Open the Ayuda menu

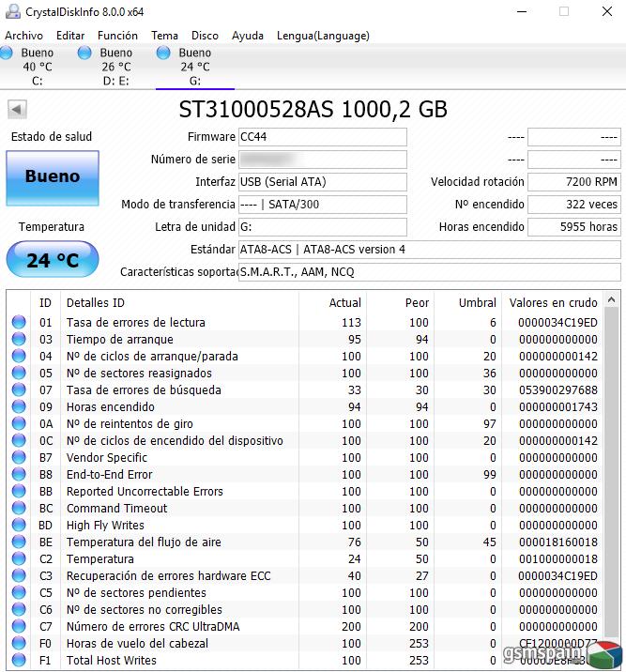coord(248,36)
